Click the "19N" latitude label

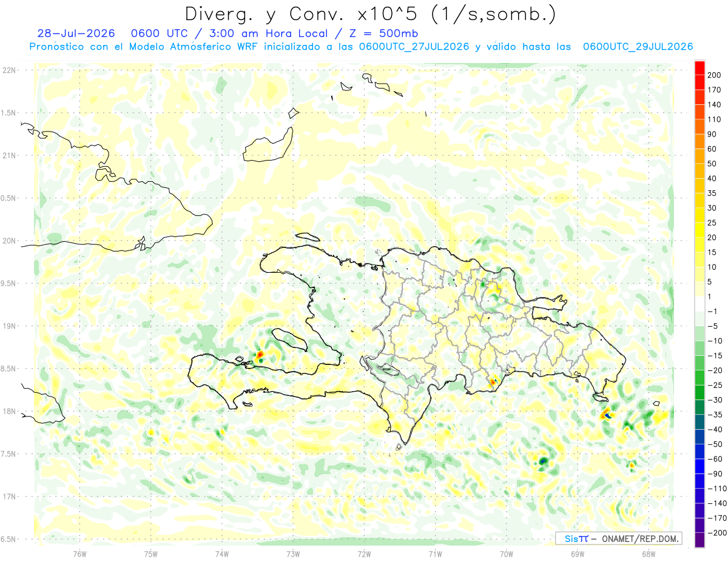click(x=9, y=326)
